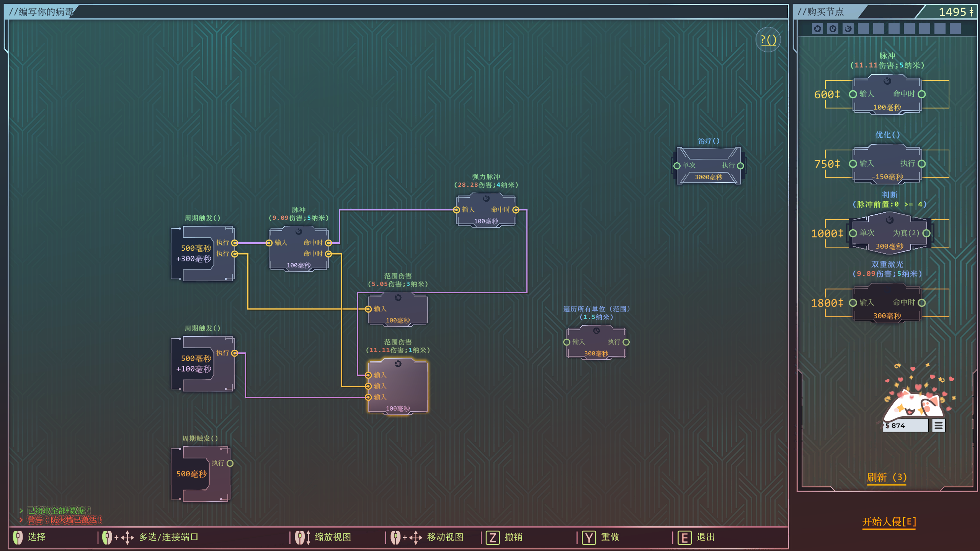Click the 强力脉冲 node's top icon
The image size is (980, 551).
[486, 198]
